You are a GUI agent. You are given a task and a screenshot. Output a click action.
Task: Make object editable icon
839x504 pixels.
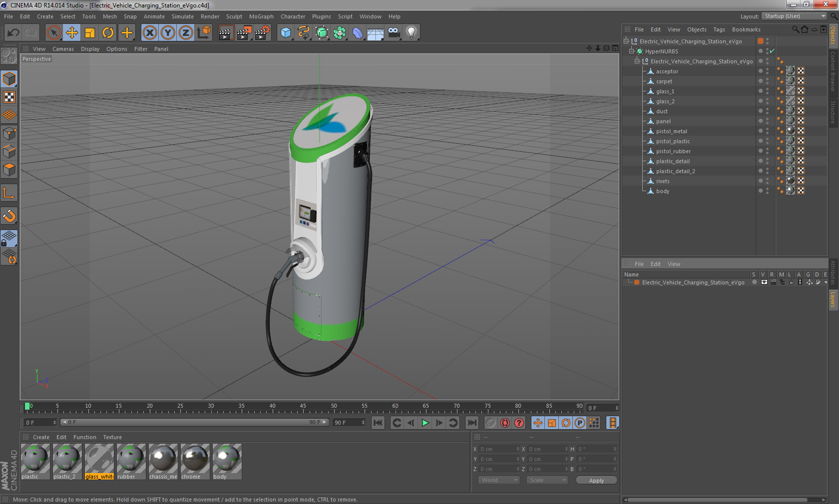pos(9,56)
